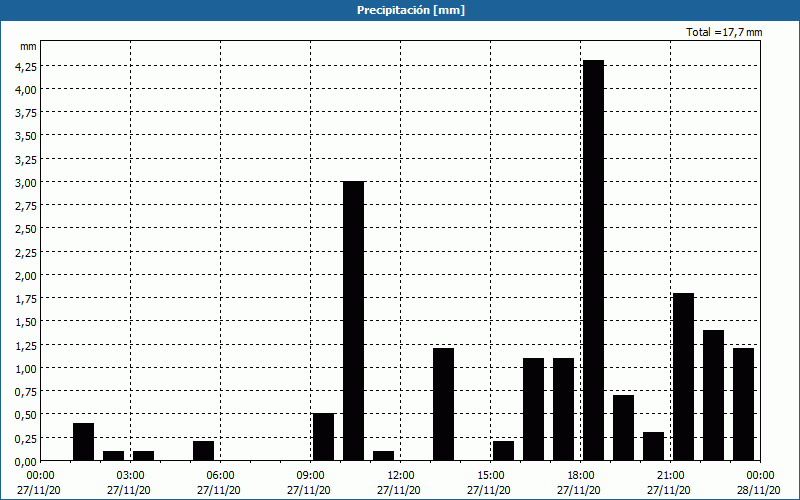Click the 0,50 y-axis value
The height and width of the screenshot is (500, 800).
26,415
